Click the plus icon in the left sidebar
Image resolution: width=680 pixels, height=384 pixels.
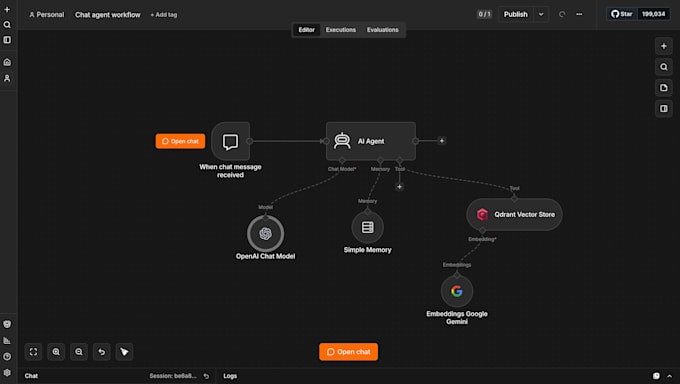click(x=7, y=9)
